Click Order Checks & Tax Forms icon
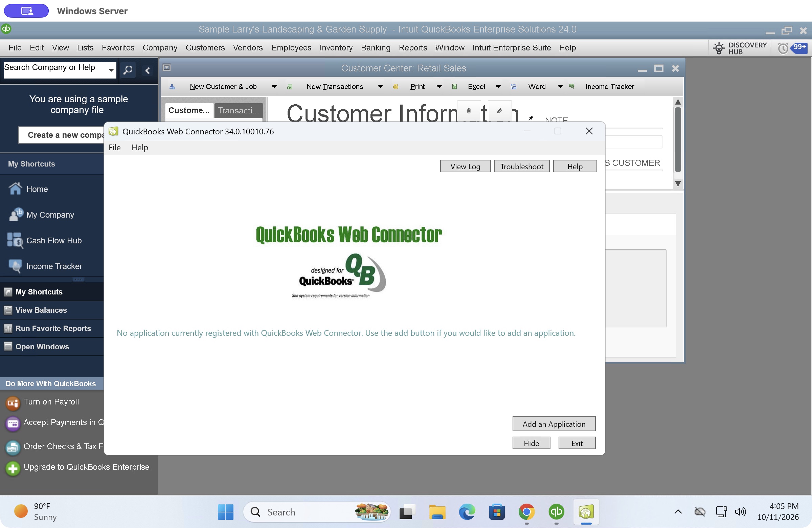812x528 pixels. 13,447
